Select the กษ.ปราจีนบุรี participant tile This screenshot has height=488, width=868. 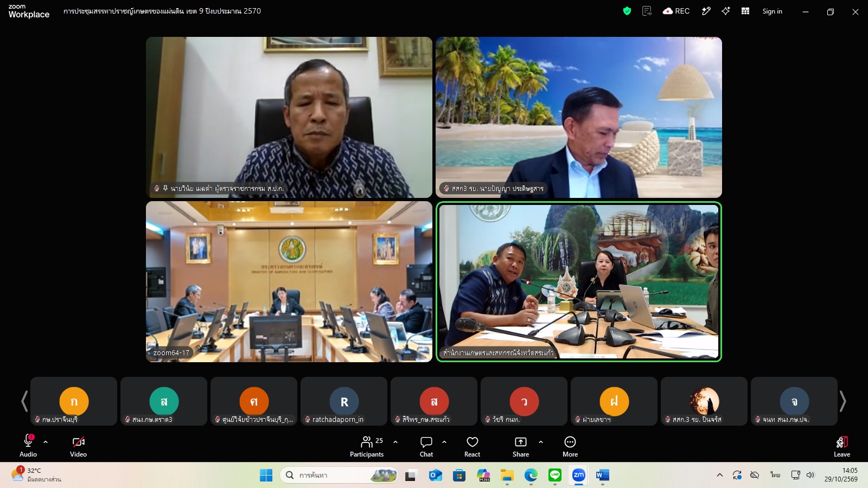tap(74, 401)
